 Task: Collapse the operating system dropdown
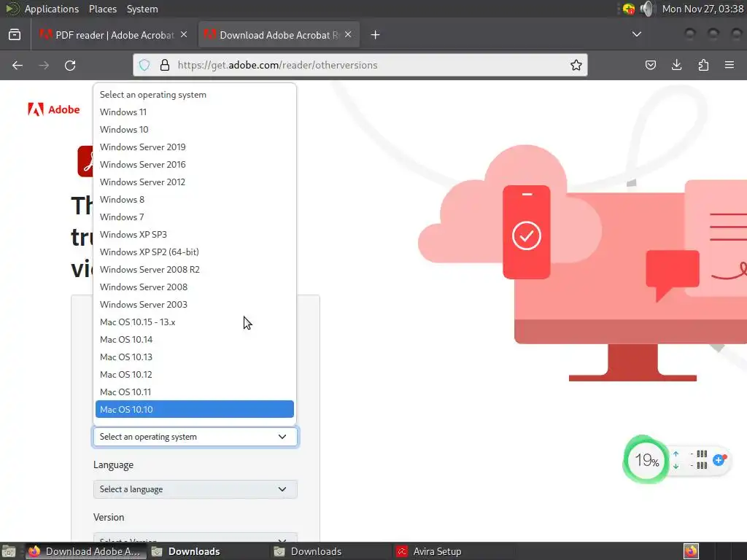(x=196, y=437)
